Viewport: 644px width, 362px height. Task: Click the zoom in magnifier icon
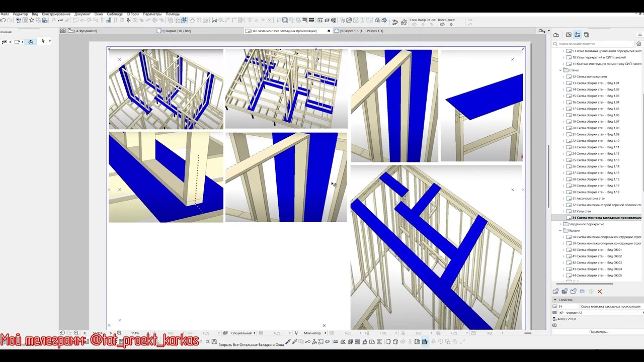[x=76, y=333]
